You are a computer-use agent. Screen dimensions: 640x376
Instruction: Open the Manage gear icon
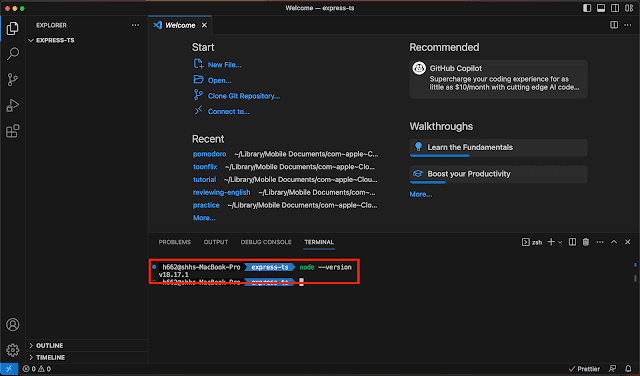click(13, 350)
